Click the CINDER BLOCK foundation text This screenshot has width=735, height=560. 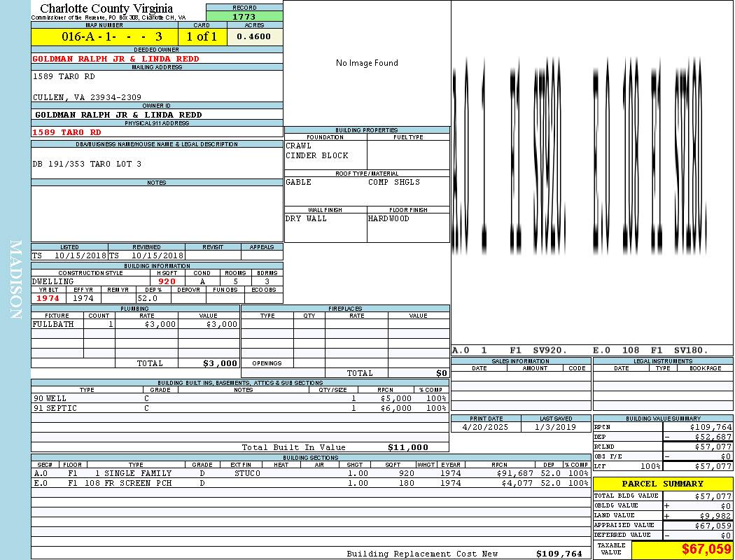(317, 155)
